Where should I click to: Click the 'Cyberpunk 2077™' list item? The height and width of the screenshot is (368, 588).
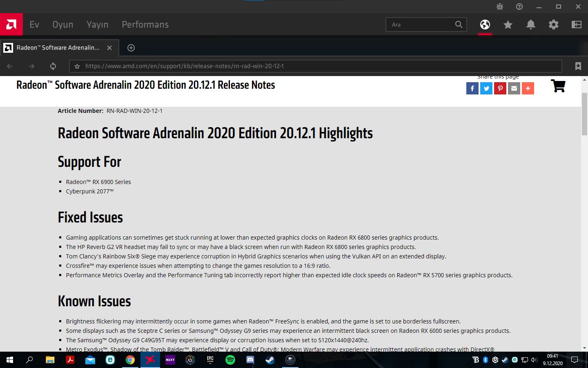click(90, 191)
